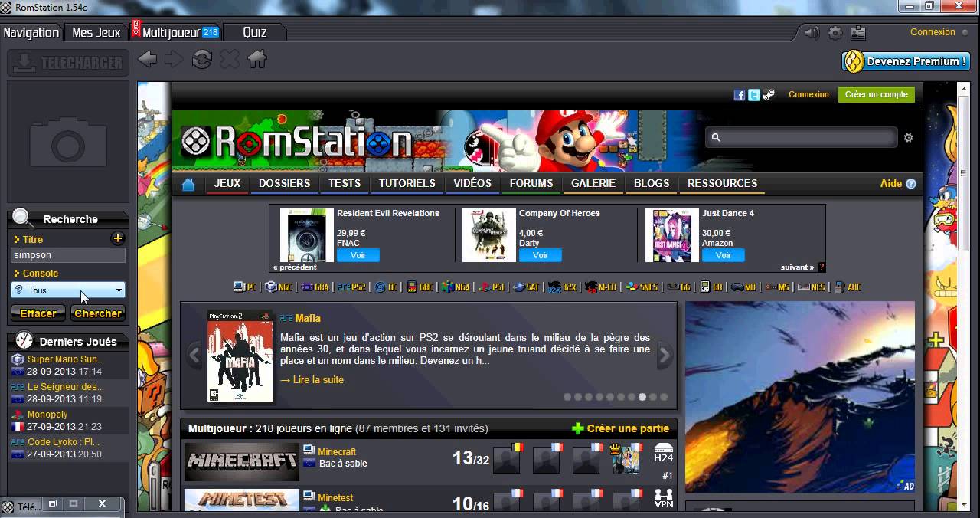This screenshot has height=518, width=980.
Task: Filter games by SAT platform
Action: tap(526, 287)
